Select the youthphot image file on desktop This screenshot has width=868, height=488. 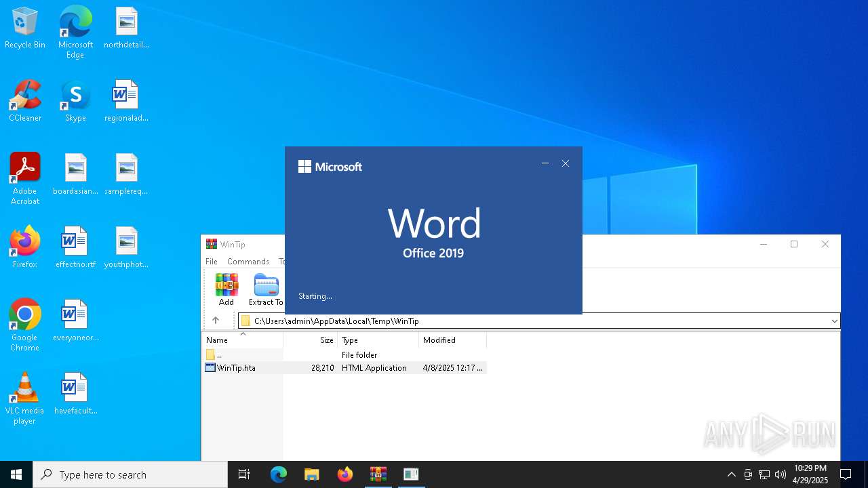pyautogui.click(x=126, y=248)
